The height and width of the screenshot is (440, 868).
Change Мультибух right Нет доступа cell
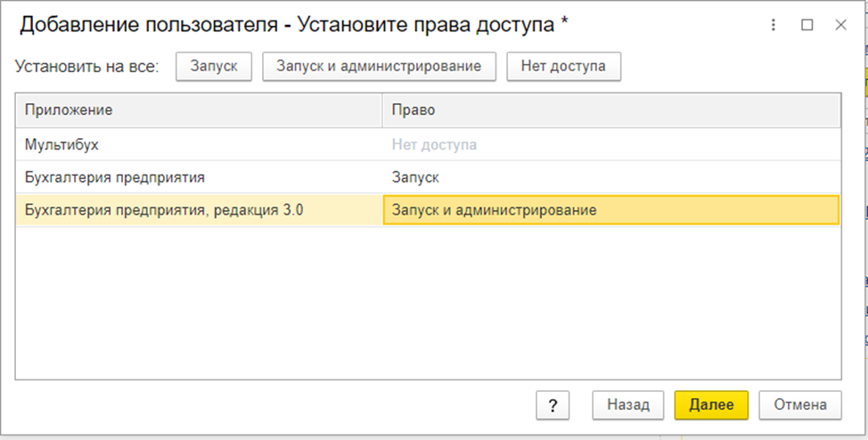tap(611, 145)
